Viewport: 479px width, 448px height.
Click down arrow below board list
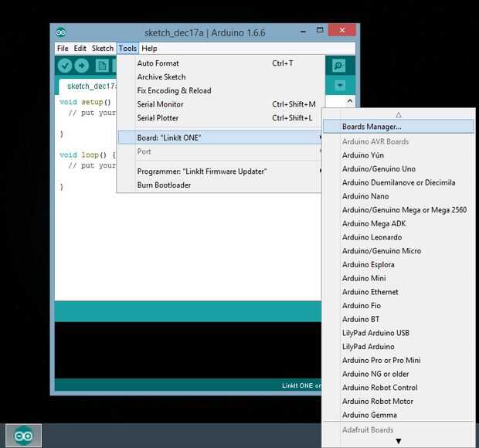399,441
